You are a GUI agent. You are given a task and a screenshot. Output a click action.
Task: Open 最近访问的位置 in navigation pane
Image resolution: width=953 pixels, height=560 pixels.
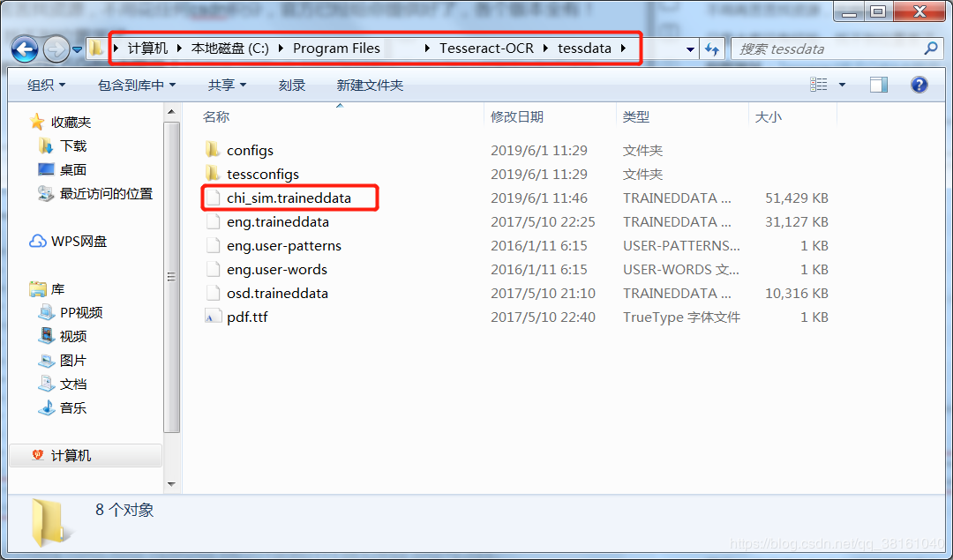106,194
